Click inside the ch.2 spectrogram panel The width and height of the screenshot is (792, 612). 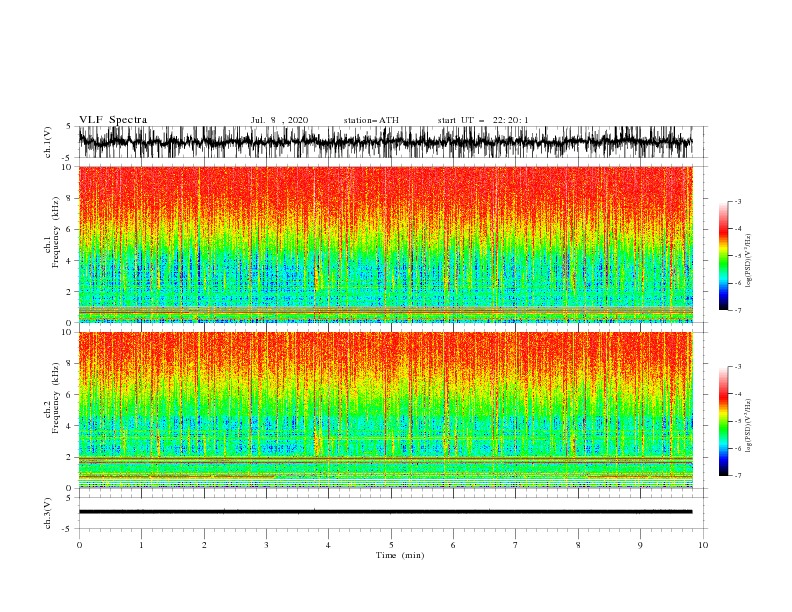(x=385, y=410)
